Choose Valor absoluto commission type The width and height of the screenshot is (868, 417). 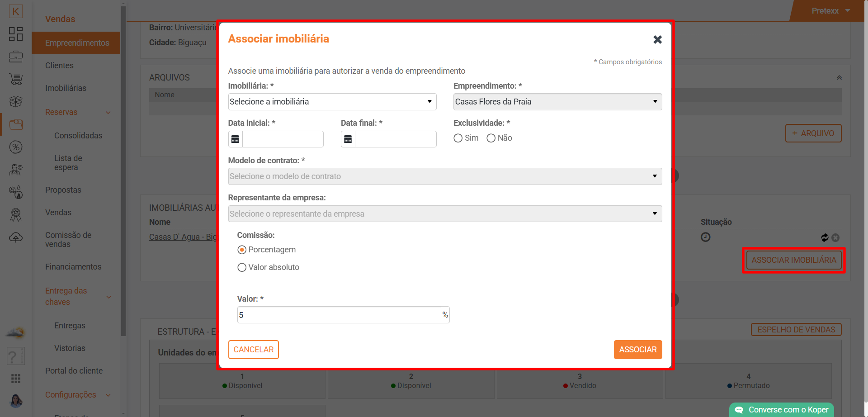pos(242,267)
